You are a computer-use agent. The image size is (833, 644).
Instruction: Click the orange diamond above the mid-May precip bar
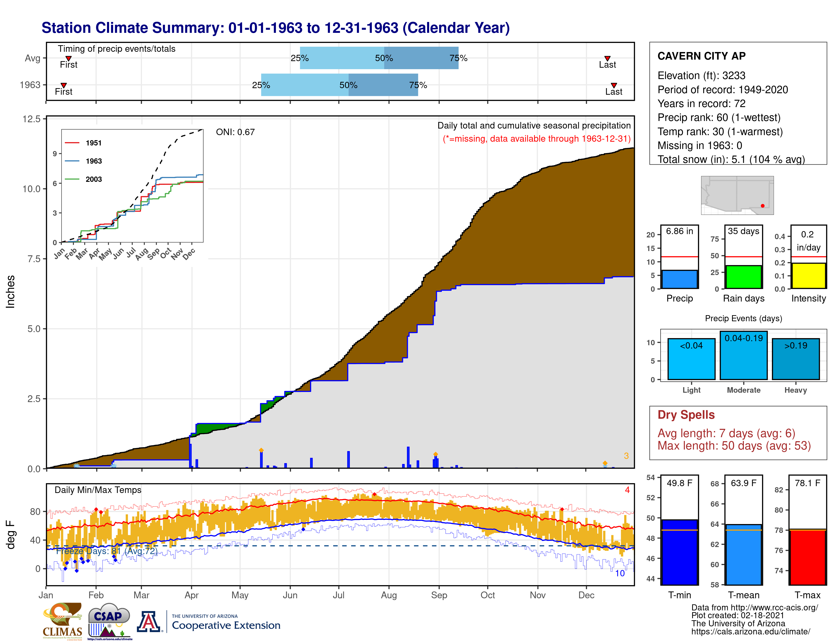point(261,450)
